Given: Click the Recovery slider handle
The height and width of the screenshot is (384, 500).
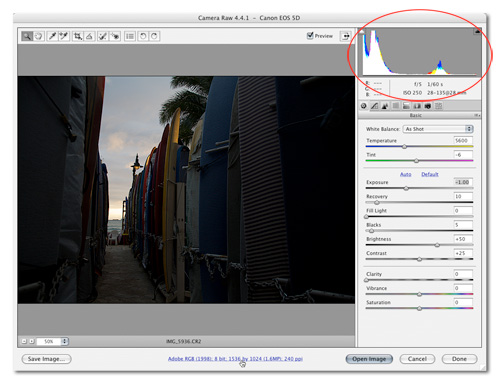Looking at the screenshot, I should 377,202.
